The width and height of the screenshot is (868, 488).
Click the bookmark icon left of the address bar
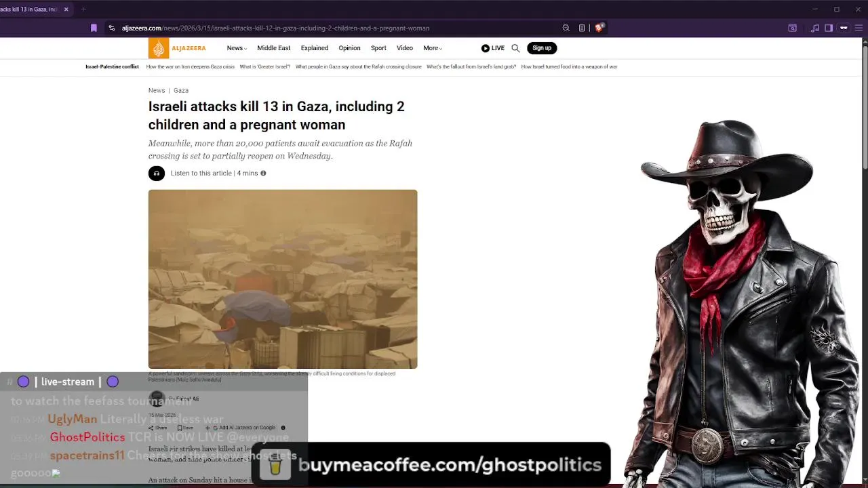[94, 28]
